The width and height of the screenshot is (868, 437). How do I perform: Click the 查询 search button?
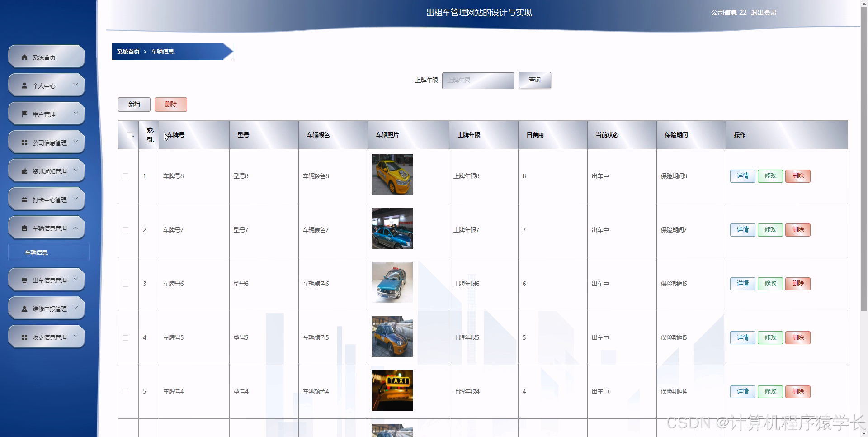coord(535,80)
